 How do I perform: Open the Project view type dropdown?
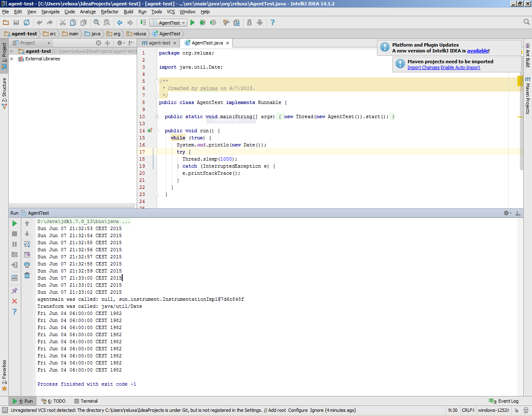pyautogui.click(x=31, y=43)
